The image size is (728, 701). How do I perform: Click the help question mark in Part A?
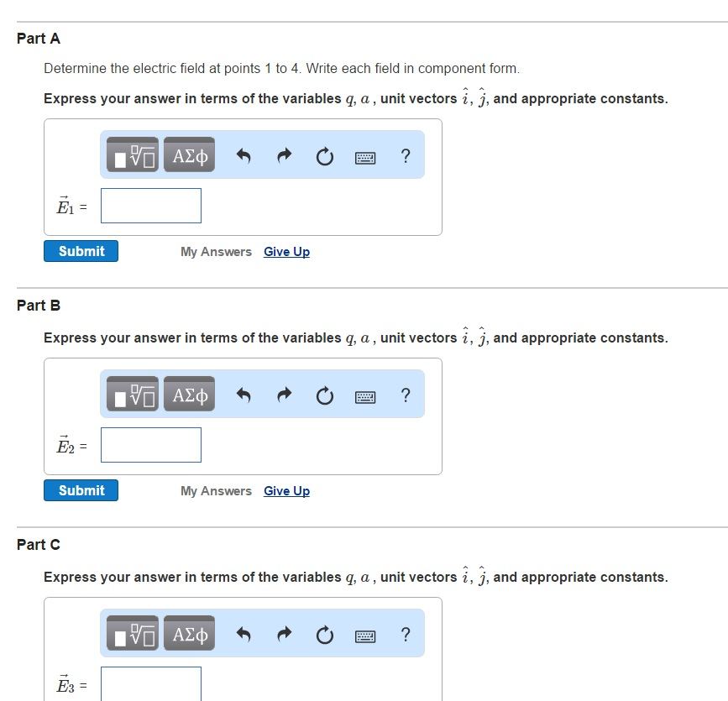(405, 155)
